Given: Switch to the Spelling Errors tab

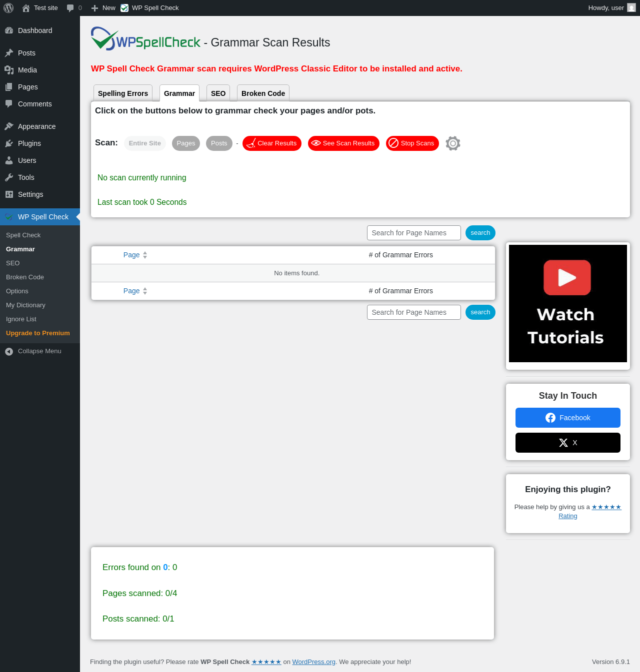Looking at the screenshot, I should 123,93.
